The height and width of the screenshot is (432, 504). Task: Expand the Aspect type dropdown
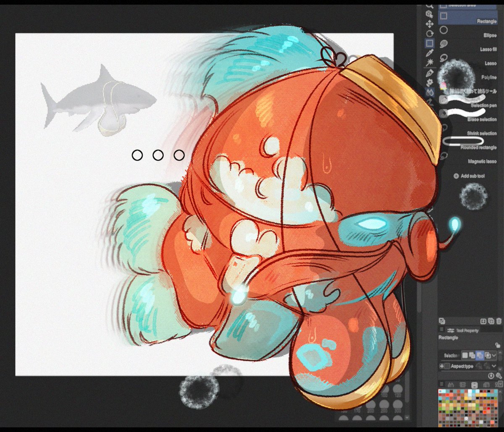tap(494, 366)
